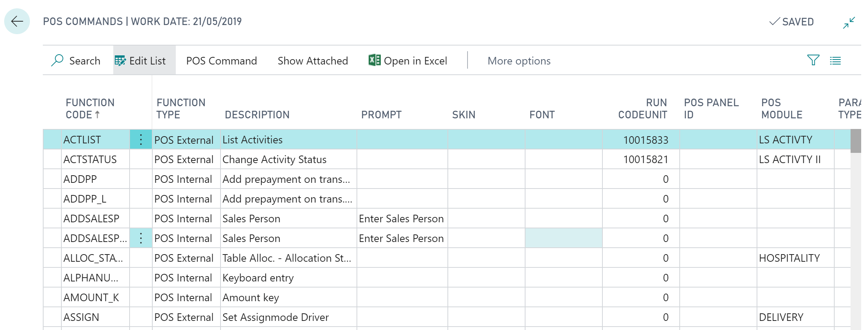Toggle the list view layout icon

coord(835,61)
